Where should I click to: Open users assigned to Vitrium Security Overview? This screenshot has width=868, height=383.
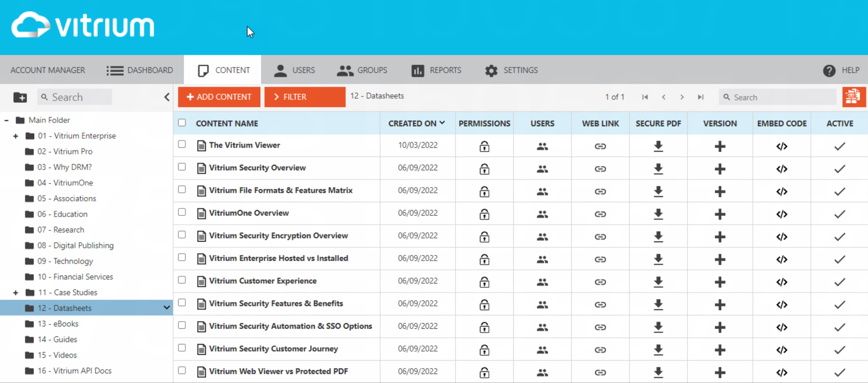point(542,169)
